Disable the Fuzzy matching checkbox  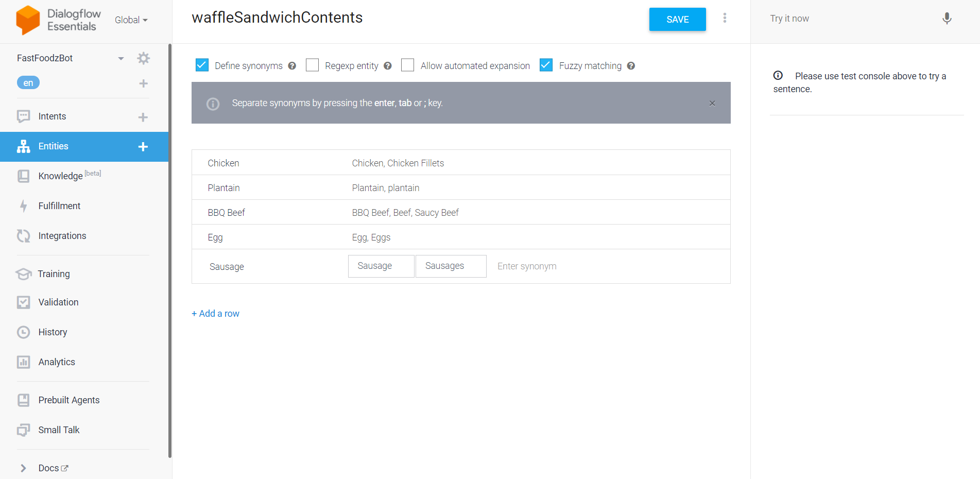point(546,65)
